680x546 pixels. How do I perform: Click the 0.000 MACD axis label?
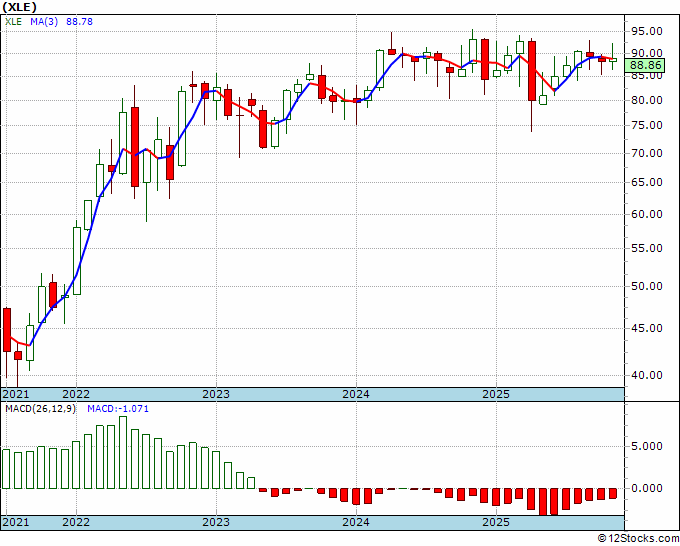(x=647, y=488)
